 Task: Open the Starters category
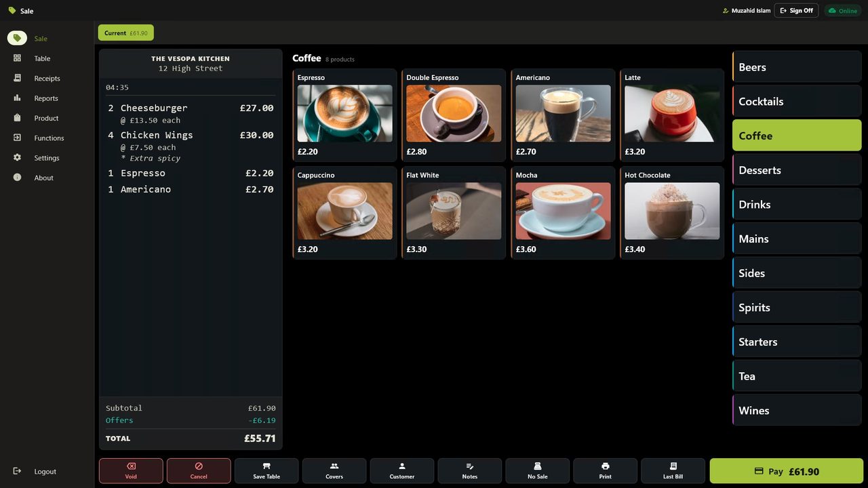797,342
